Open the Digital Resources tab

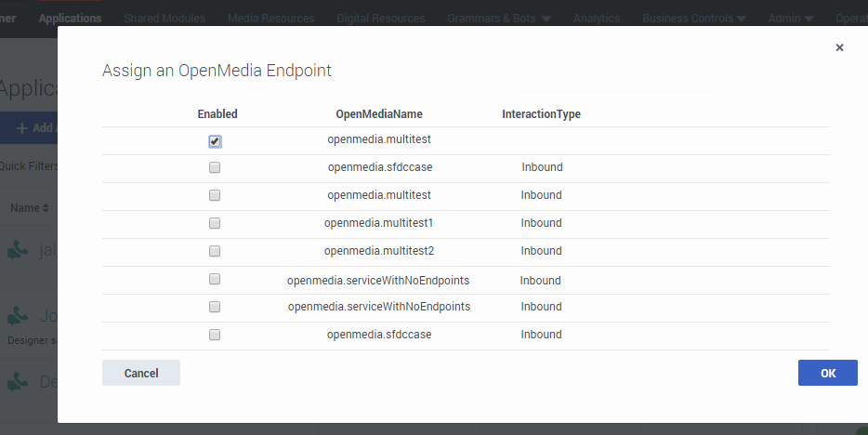[381, 18]
